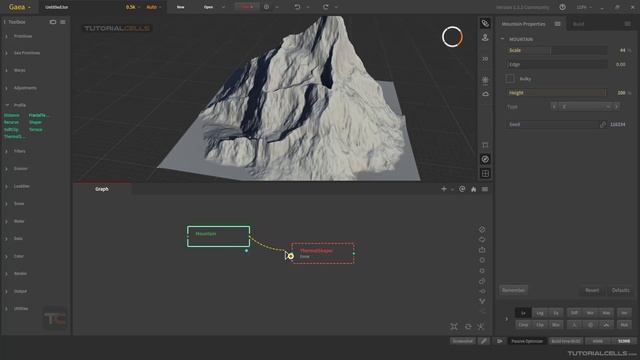Toggle the Lv post-process button
Viewport: 640px width, 360px height.
[523, 313]
